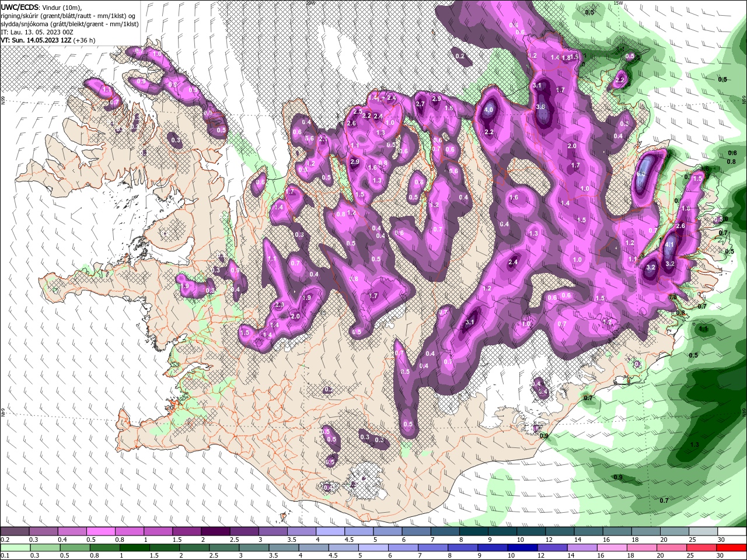Pick the deep navy blue 10–12 swatch in the lower legend row
This screenshot has width=747, height=560.
[x=521, y=548]
